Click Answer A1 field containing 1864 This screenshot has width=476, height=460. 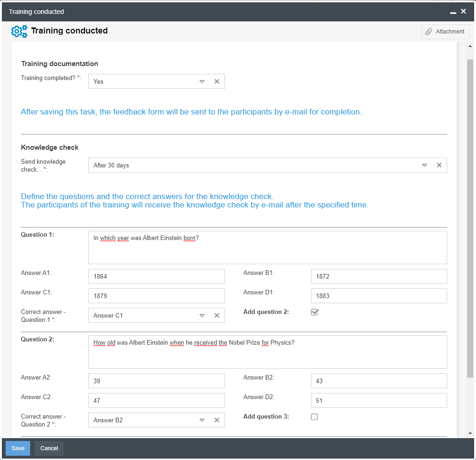[x=156, y=276]
